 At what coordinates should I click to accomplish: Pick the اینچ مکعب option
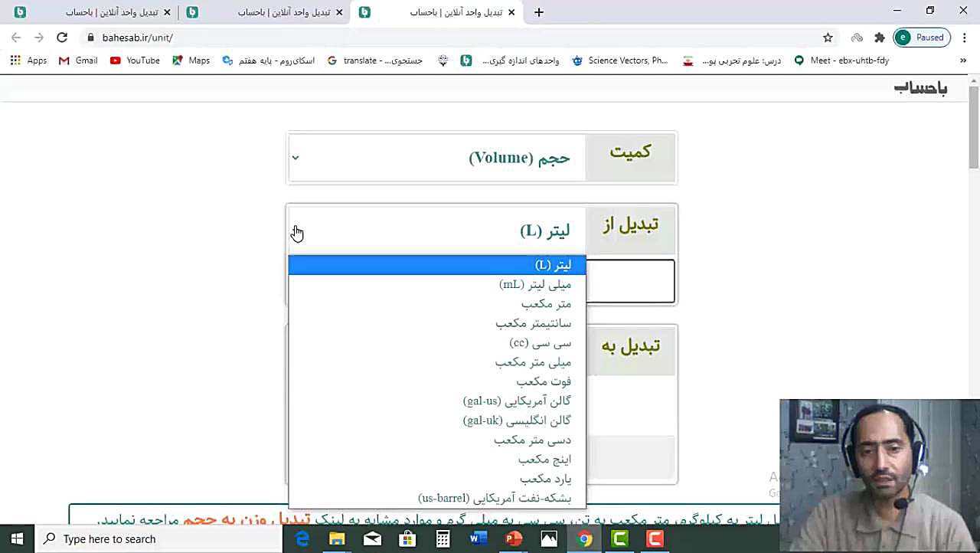click(436, 460)
